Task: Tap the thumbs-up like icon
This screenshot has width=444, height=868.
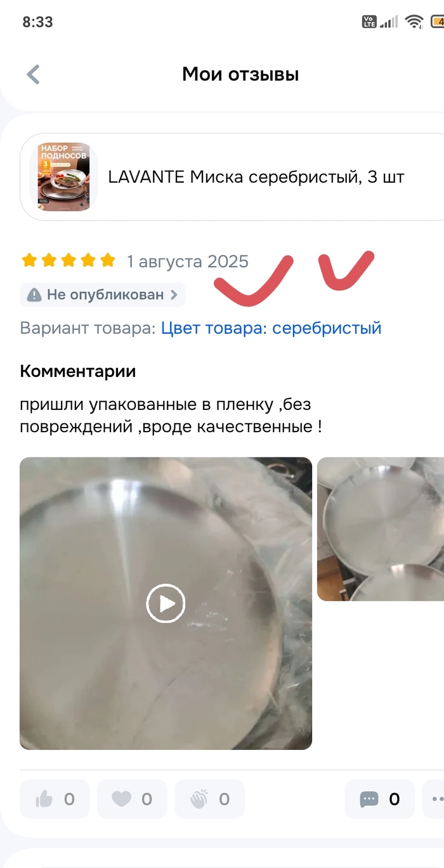Action: 44,799
